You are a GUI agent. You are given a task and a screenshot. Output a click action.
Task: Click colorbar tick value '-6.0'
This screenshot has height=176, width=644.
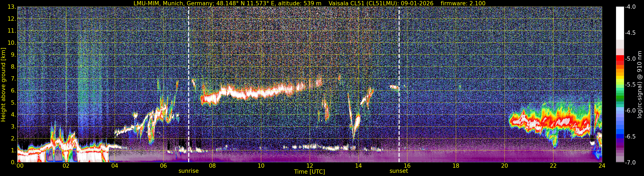pos(630,111)
